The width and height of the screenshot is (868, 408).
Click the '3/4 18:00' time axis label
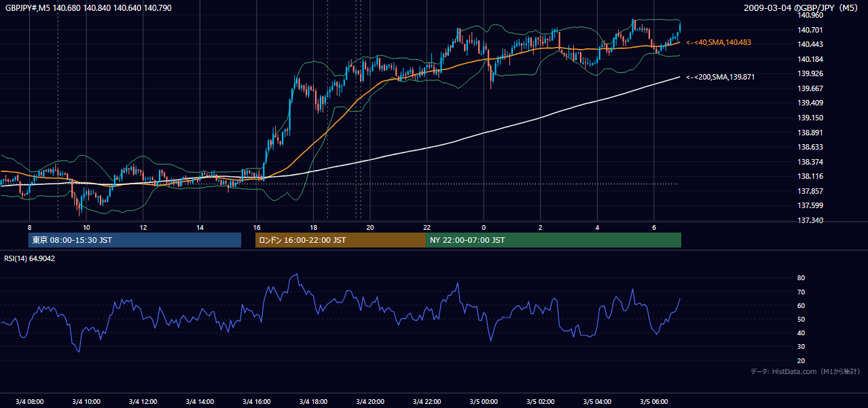pyautogui.click(x=313, y=401)
